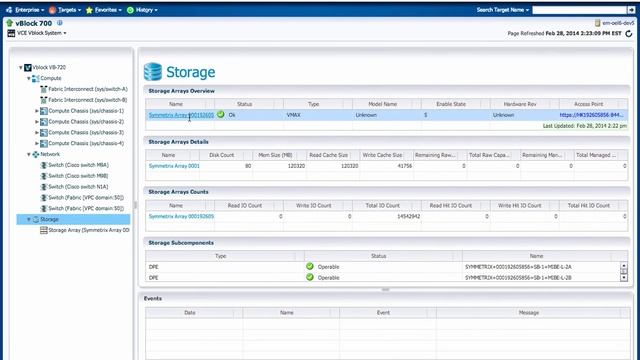This screenshot has width=640, height=360.
Task: Collapse the Vblock VB-720 tree node
Action: (x=20, y=67)
